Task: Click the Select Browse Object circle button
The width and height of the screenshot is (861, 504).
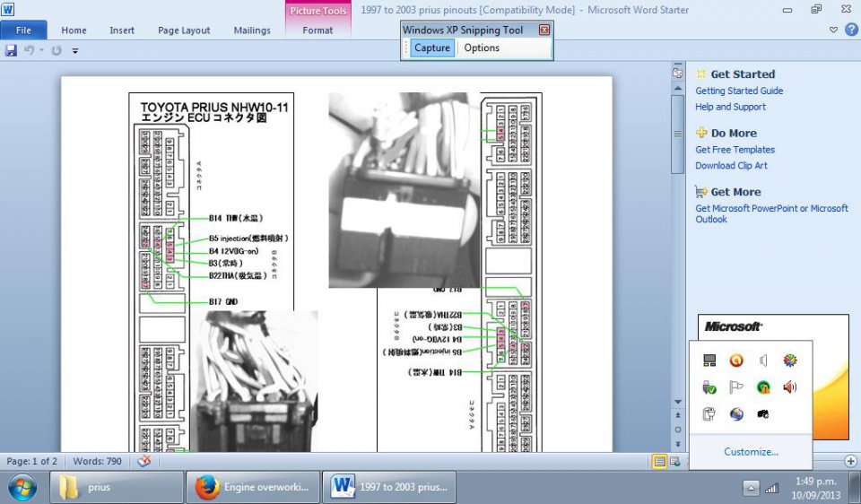Action: pyautogui.click(x=678, y=430)
